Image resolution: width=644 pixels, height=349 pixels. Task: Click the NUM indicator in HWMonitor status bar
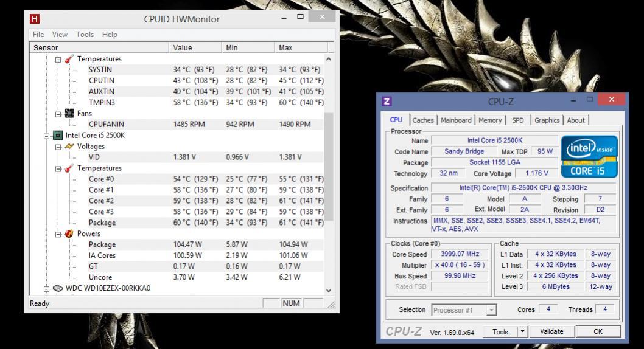[x=291, y=303]
